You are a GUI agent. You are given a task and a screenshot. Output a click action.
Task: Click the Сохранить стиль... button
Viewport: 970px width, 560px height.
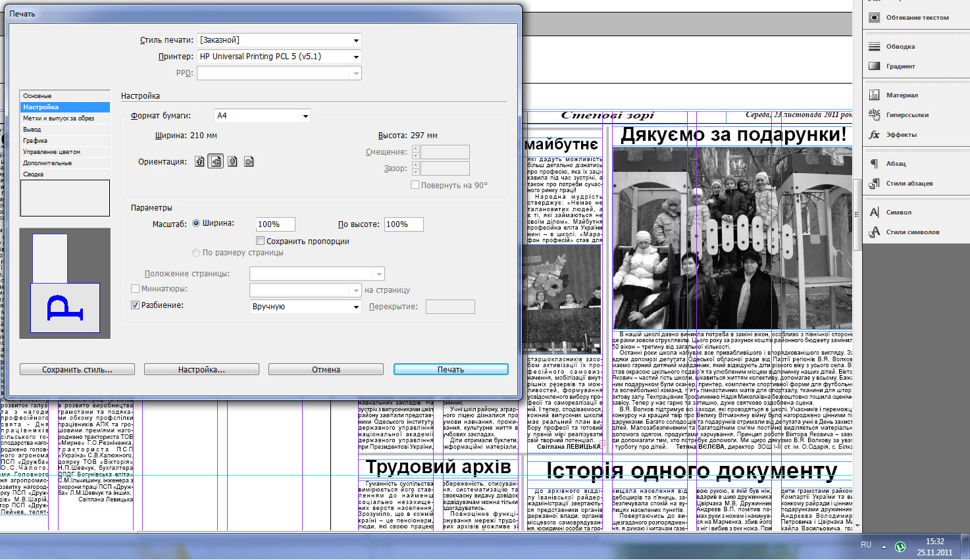pos(77,370)
